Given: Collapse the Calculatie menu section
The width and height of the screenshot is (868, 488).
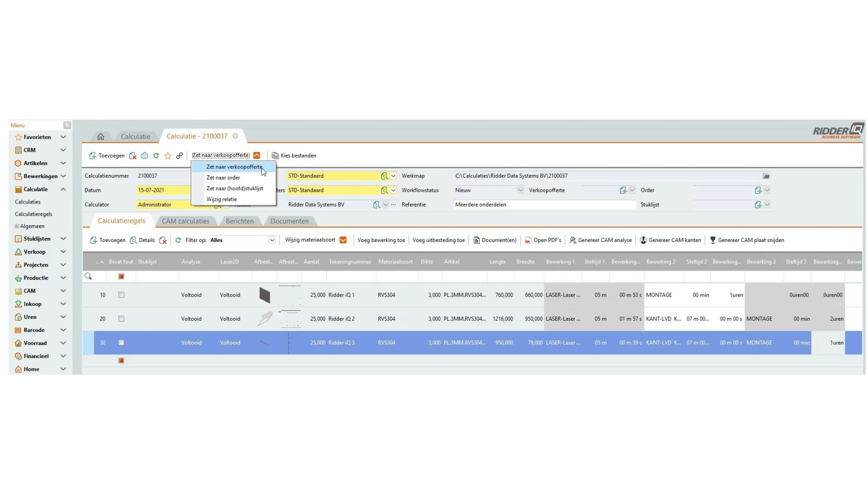Looking at the screenshot, I should [x=63, y=190].
